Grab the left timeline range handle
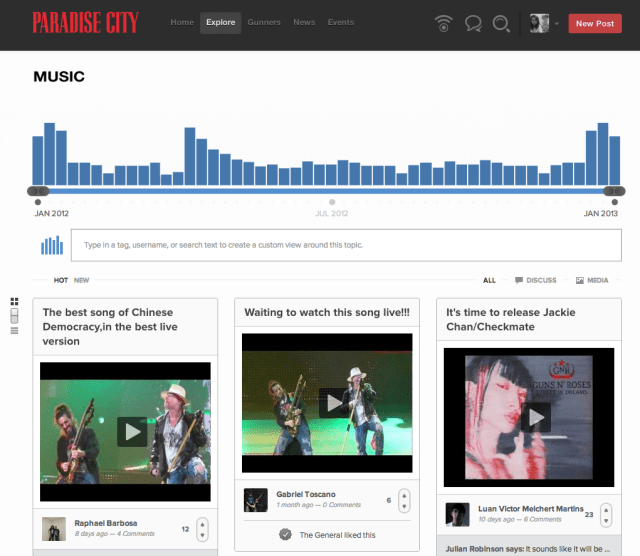The width and height of the screenshot is (640, 556). click(x=38, y=191)
